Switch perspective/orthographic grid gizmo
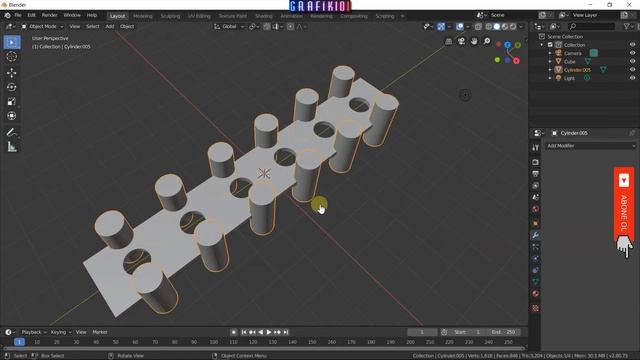640x360 pixels. [x=448, y=41]
